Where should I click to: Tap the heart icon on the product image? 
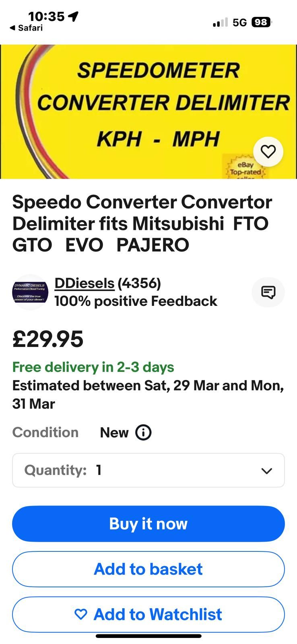point(268,151)
